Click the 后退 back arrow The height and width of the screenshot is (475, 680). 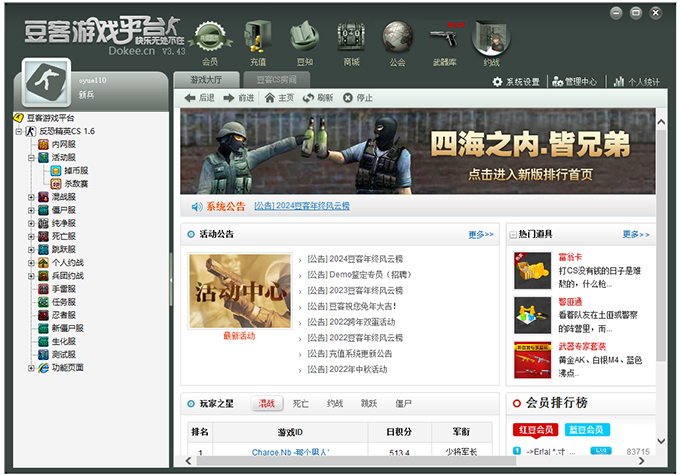199,98
